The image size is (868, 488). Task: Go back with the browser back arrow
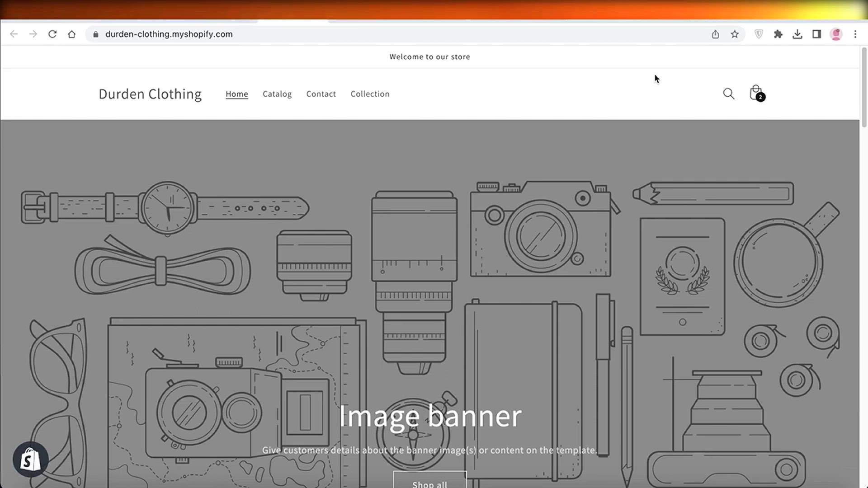[x=14, y=34]
